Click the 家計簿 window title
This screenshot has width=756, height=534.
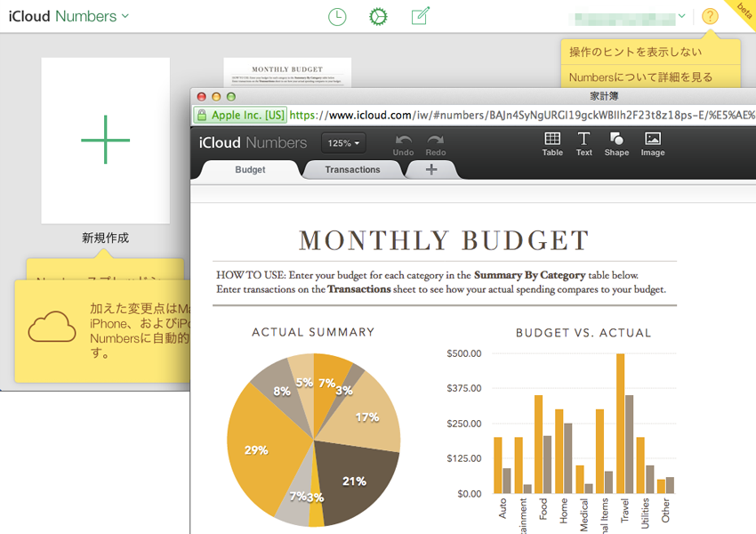(x=604, y=96)
